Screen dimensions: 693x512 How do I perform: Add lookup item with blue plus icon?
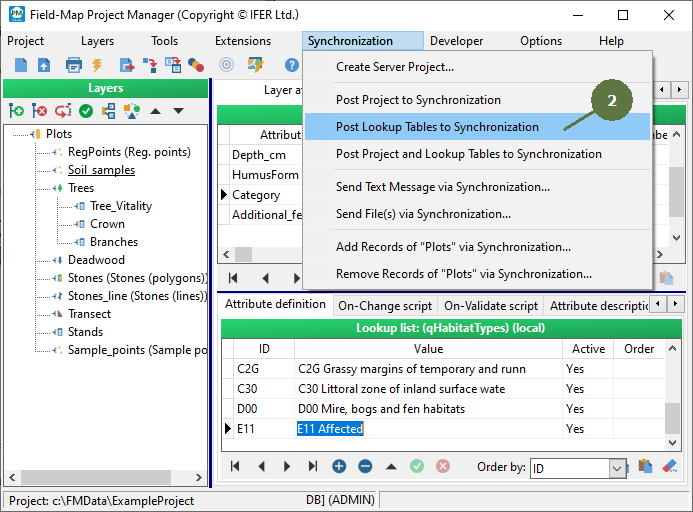[339, 466]
